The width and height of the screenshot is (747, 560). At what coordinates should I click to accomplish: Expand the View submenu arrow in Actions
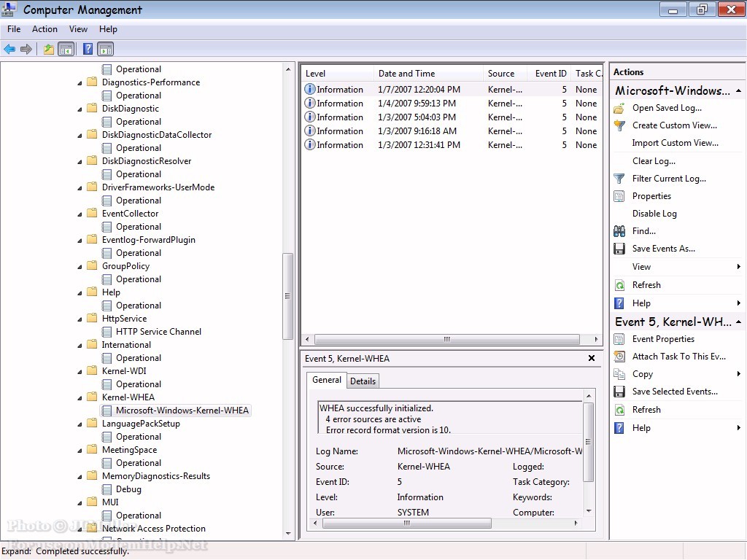tap(738, 267)
